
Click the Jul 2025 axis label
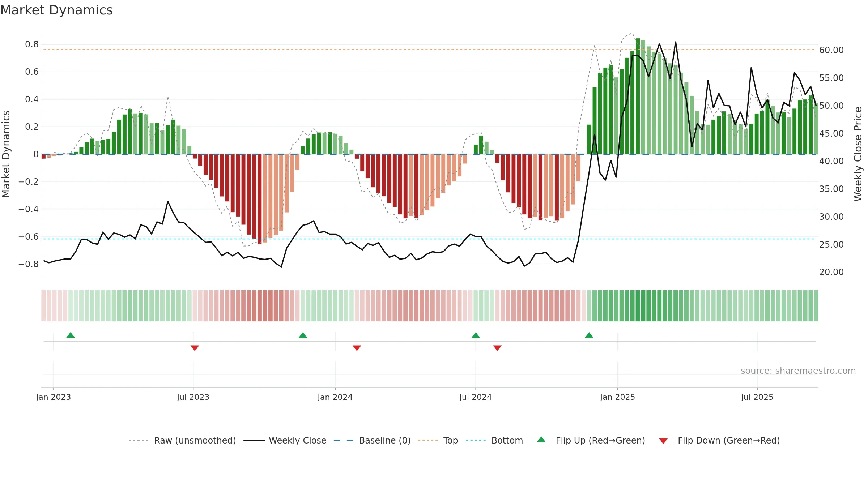pyautogui.click(x=757, y=397)
